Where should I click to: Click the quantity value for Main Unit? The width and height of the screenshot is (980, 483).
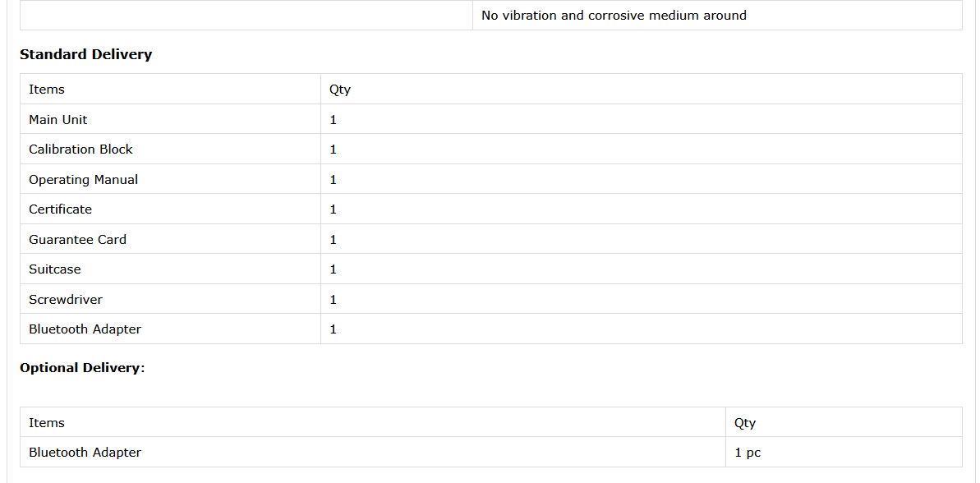pyautogui.click(x=334, y=120)
